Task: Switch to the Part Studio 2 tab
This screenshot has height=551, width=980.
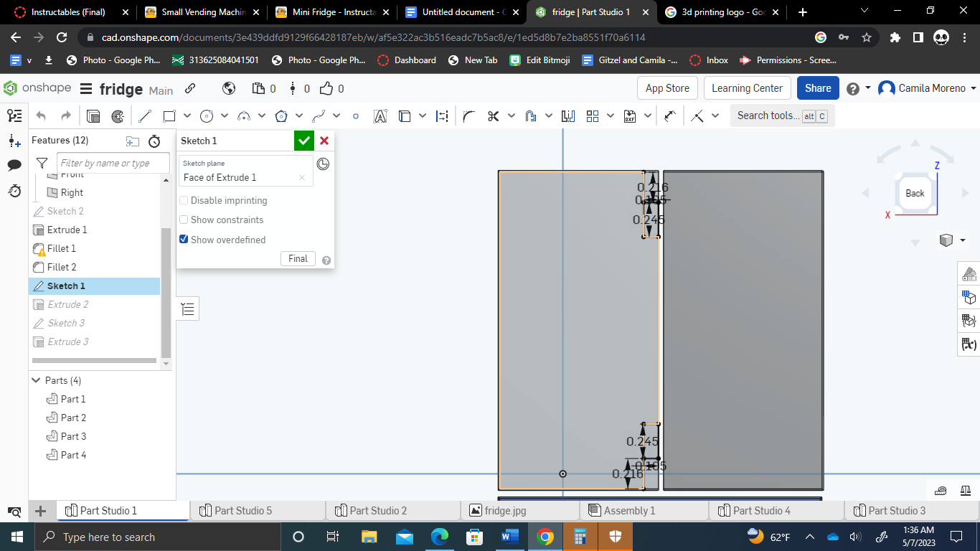Action: (392, 510)
